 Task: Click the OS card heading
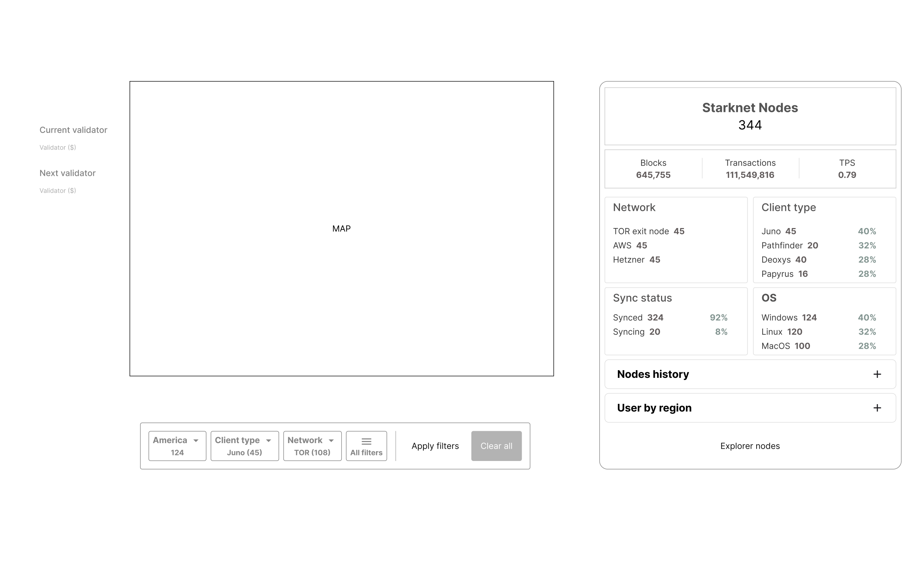(x=769, y=298)
